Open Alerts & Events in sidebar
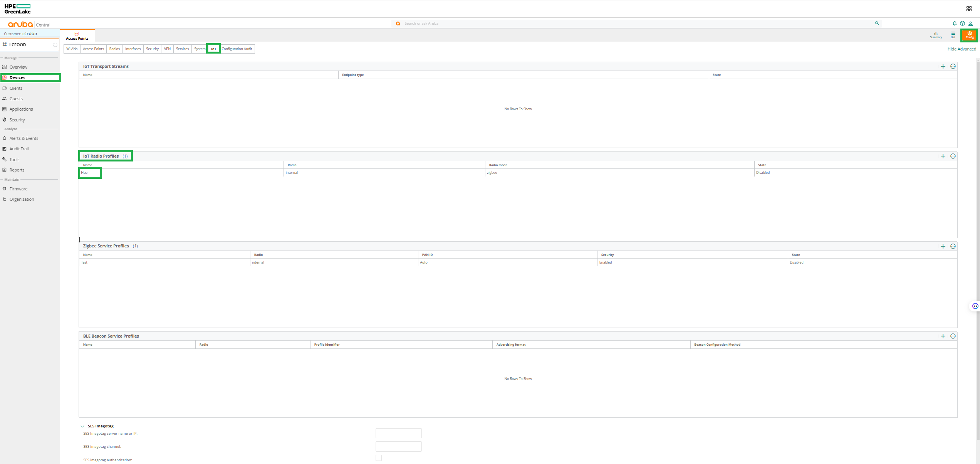This screenshot has width=980, height=464. [23, 138]
